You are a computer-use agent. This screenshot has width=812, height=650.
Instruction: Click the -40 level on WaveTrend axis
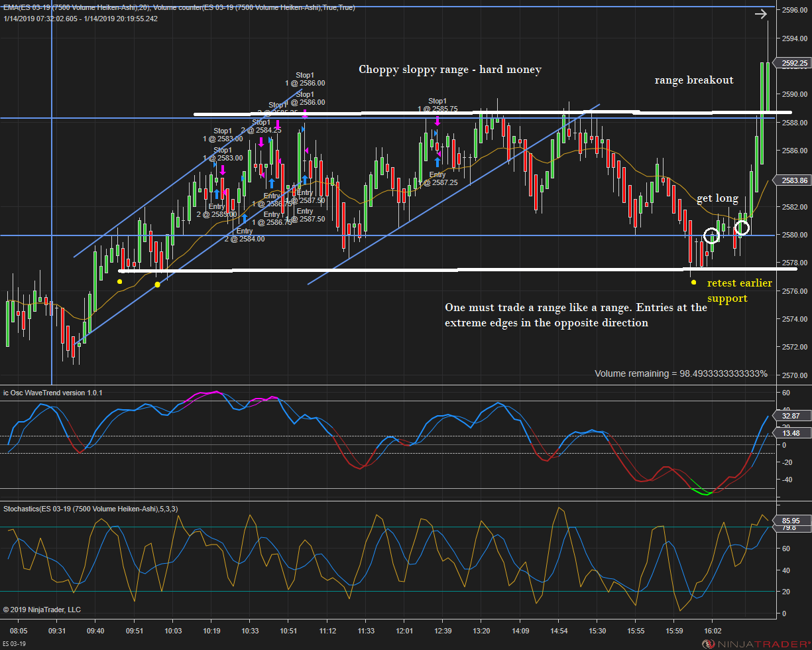coord(787,480)
